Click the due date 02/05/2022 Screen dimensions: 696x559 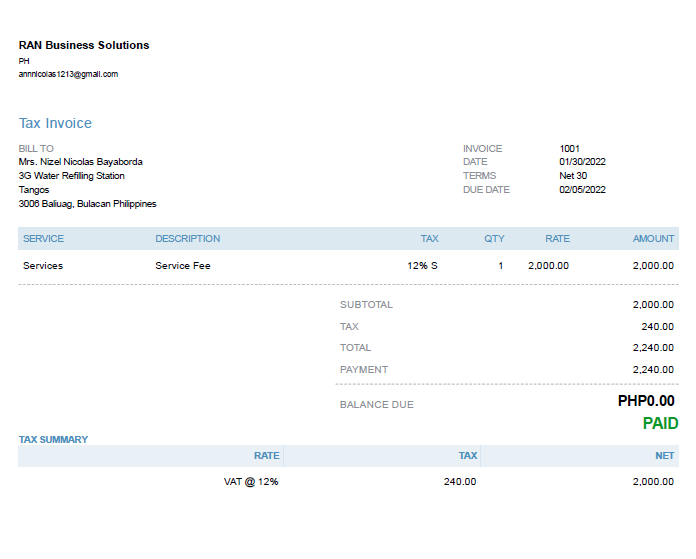pyautogui.click(x=582, y=190)
